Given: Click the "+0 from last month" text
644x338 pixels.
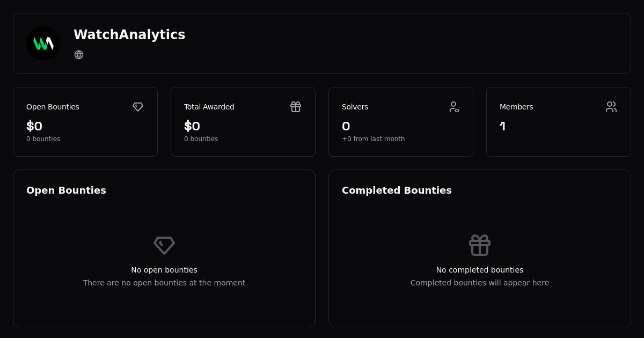Looking at the screenshot, I should 374,139.
